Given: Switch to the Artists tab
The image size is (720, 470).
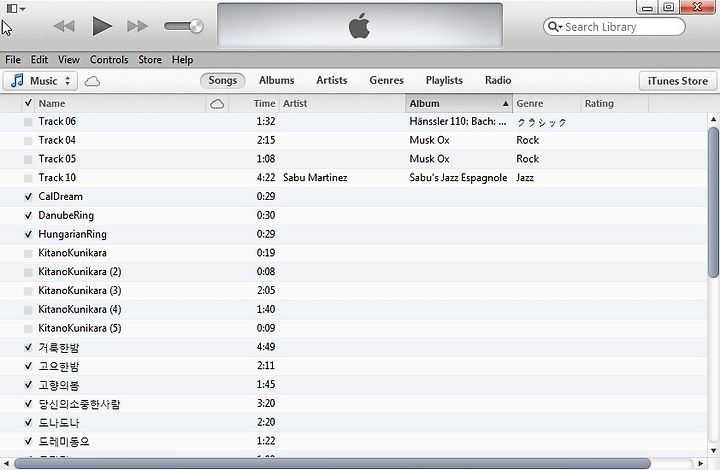Looking at the screenshot, I should (332, 80).
